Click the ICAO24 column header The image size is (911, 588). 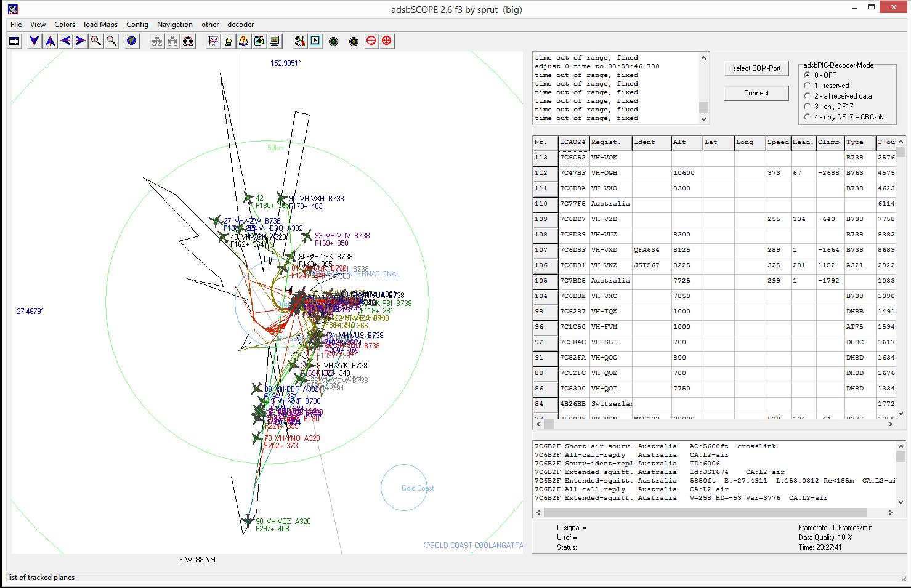click(573, 142)
